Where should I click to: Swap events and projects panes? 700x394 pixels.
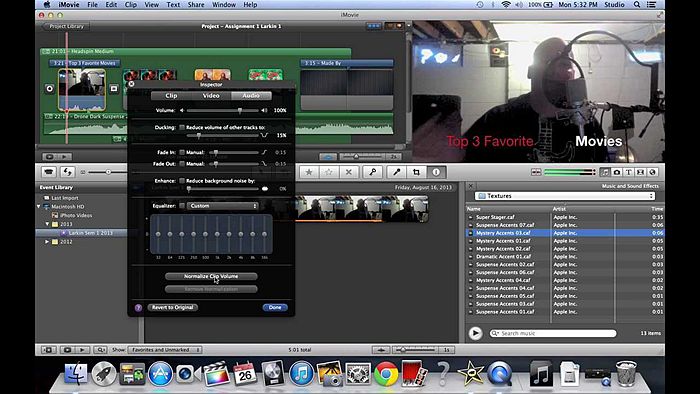[x=67, y=172]
